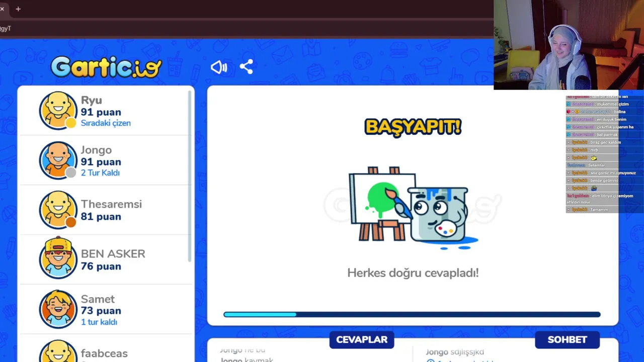Image resolution: width=644 pixels, height=362 pixels.
Task: Click the 'Herkes doğru cevapladı!' message
Action: 413,273
